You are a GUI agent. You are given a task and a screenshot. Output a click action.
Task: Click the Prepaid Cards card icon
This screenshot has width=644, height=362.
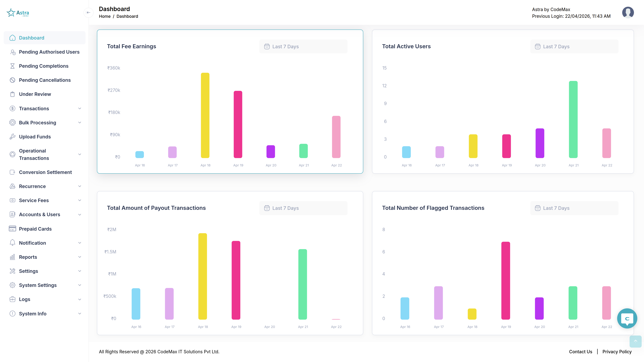[13, 229]
